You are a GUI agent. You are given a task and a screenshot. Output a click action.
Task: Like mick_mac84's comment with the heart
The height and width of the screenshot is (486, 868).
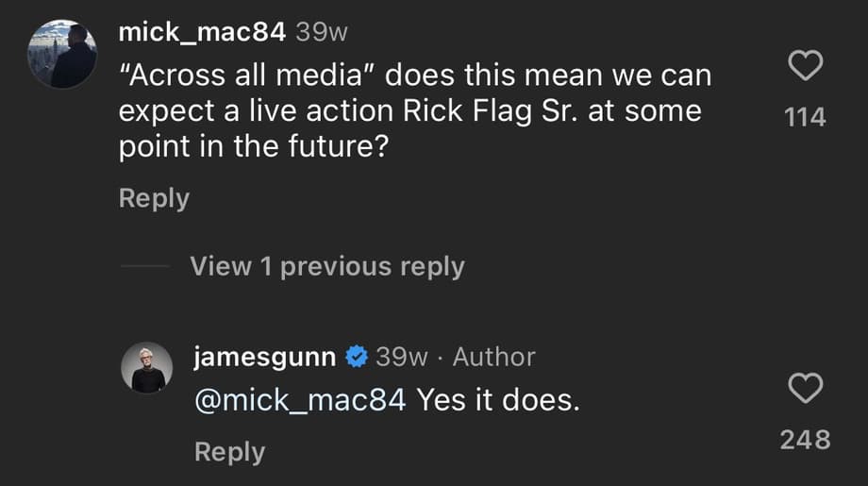coord(805,67)
